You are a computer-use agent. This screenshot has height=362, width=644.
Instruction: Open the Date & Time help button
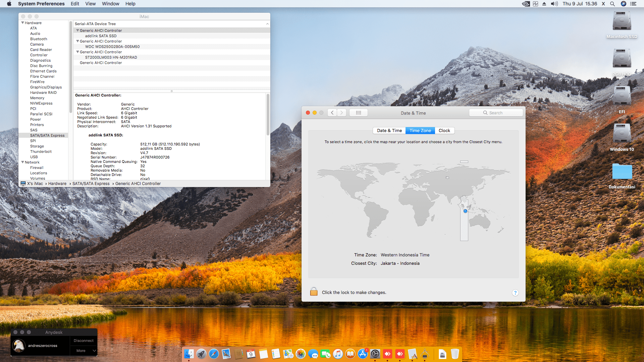[515, 293]
